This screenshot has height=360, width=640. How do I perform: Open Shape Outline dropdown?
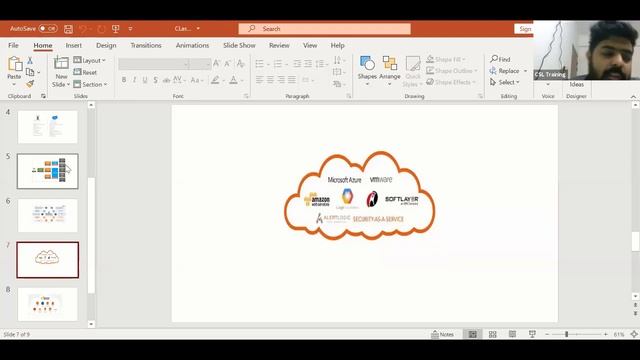(x=452, y=71)
